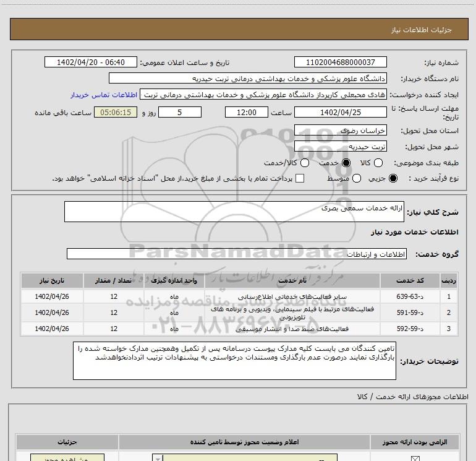Click the remaining time countdown 05:06:15
476x461 pixels.
point(116,112)
